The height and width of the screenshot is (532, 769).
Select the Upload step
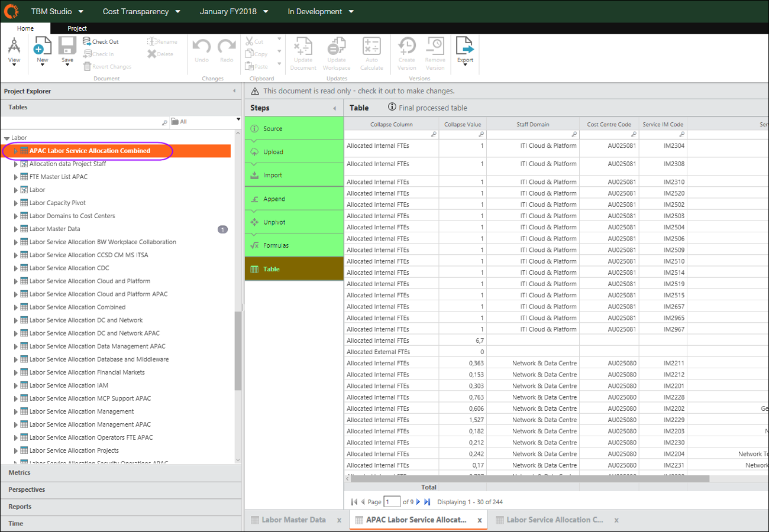(x=294, y=152)
